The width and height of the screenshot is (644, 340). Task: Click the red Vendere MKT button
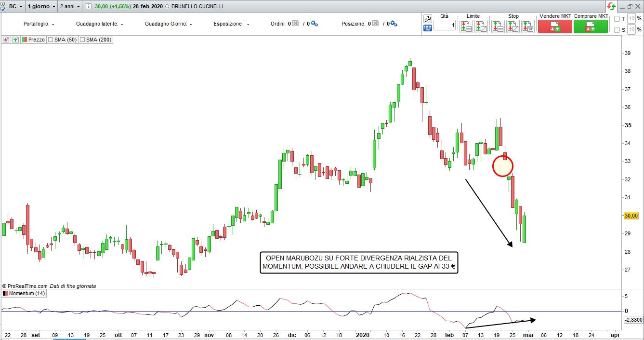pos(555,27)
